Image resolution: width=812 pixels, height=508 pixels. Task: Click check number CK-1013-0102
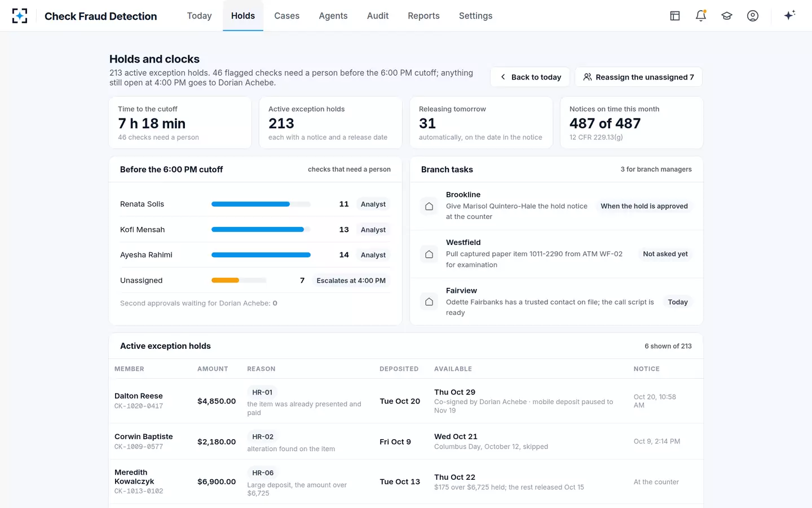tap(139, 491)
